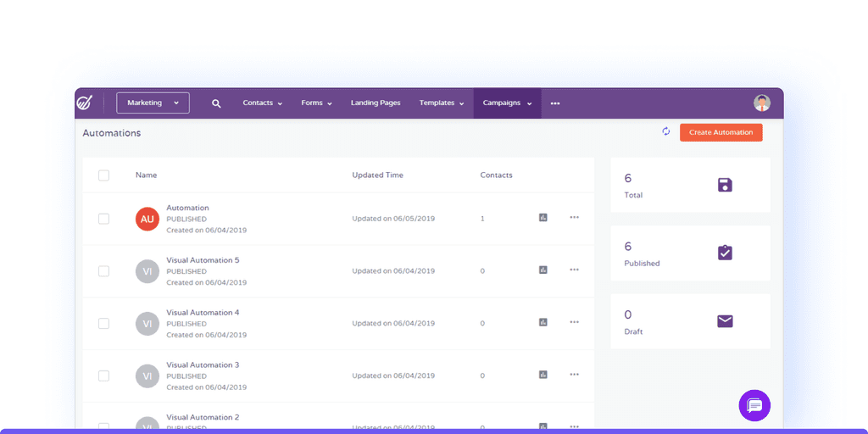Check the box for Visual Automation 5
Screen dimensions: 868x434
[103, 271]
